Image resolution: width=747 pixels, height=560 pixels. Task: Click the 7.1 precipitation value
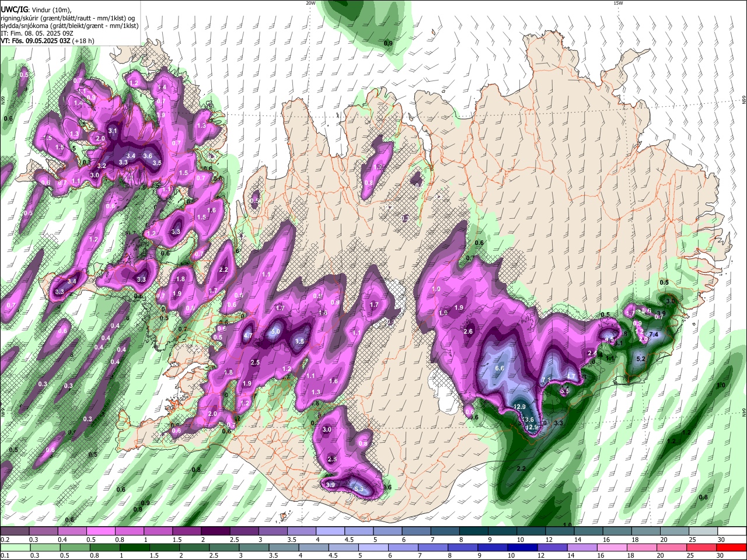546,380
